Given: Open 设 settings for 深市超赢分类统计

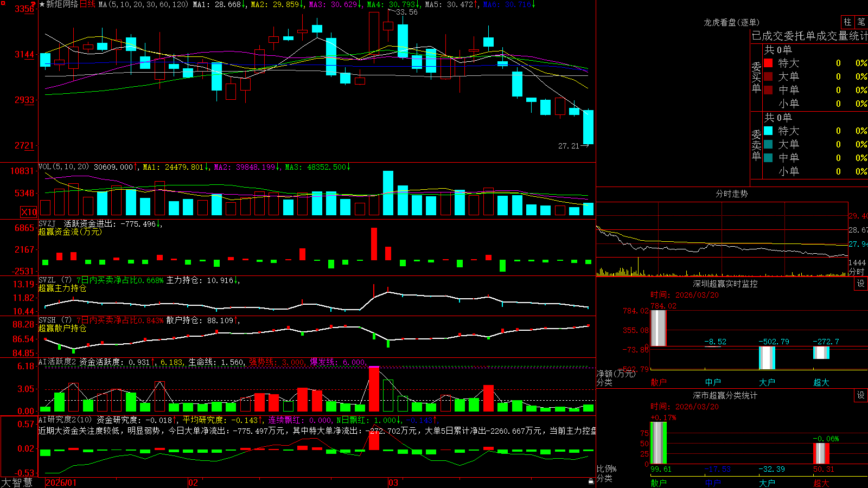Looking at the screenshot, I should click(861, 395).
